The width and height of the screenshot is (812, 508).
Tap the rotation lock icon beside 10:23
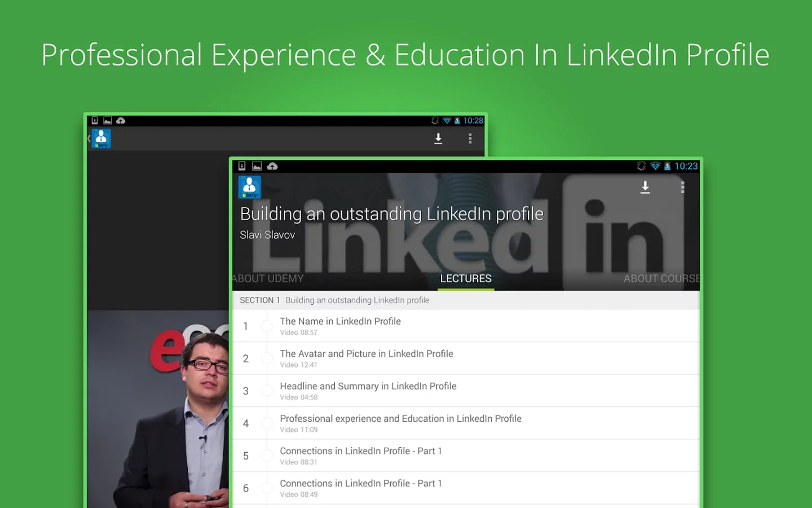tap(641, 166)
